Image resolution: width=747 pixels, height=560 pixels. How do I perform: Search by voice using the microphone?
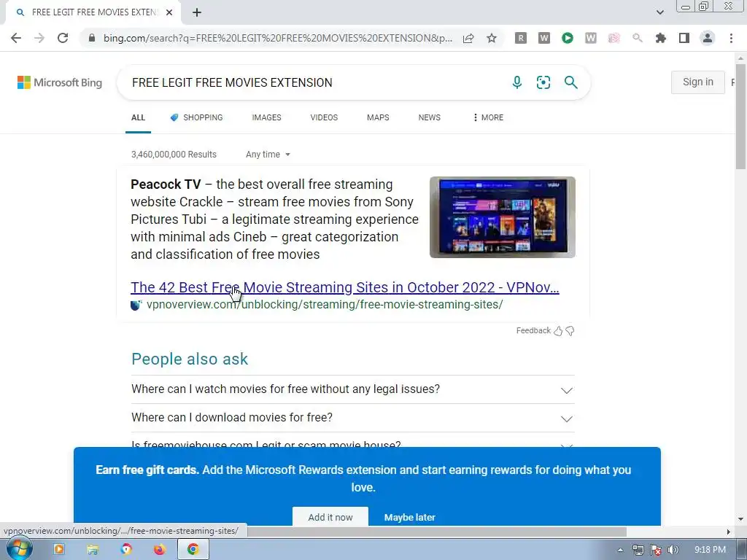click(517, 82)
